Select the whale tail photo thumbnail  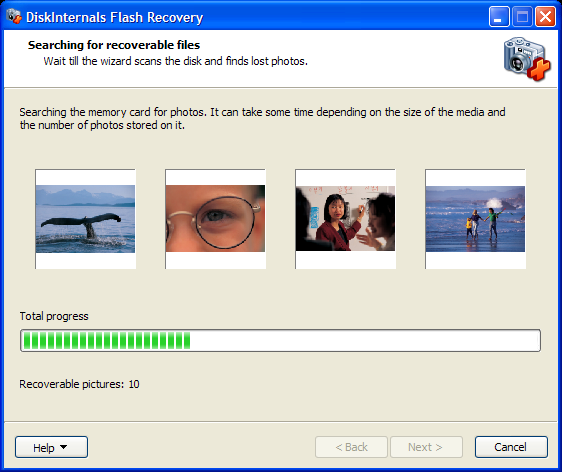click(x=85, y=219)
